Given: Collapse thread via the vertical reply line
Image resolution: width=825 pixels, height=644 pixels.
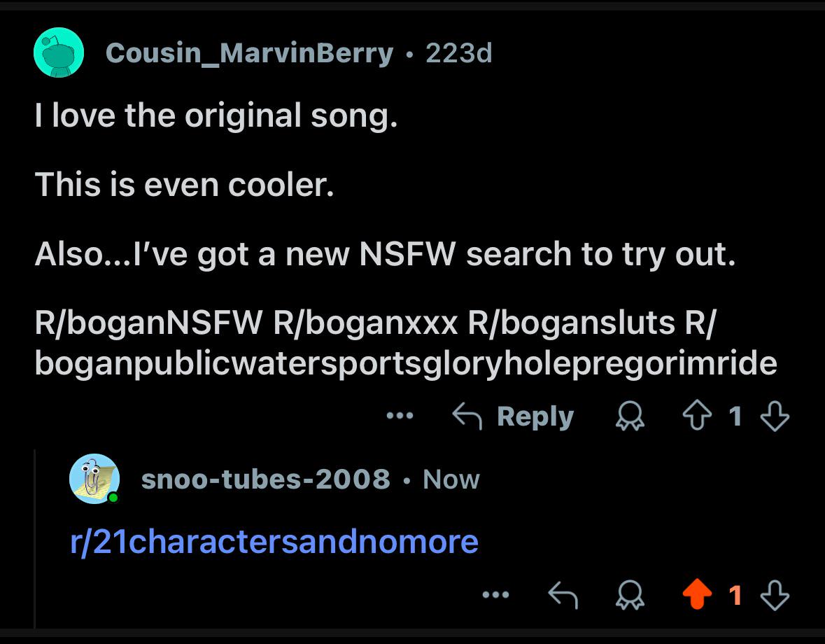Looking at the screenshot, I should [35, 539].
